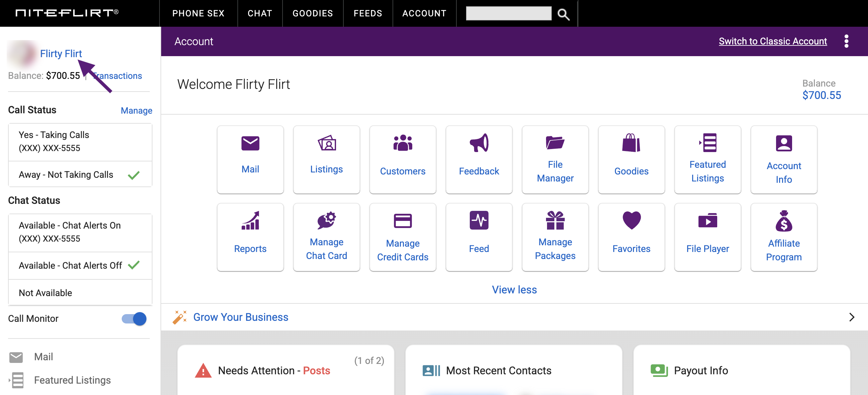Open the CHAT menu
The height and width of the screenshot is (395, 868).
260,13
